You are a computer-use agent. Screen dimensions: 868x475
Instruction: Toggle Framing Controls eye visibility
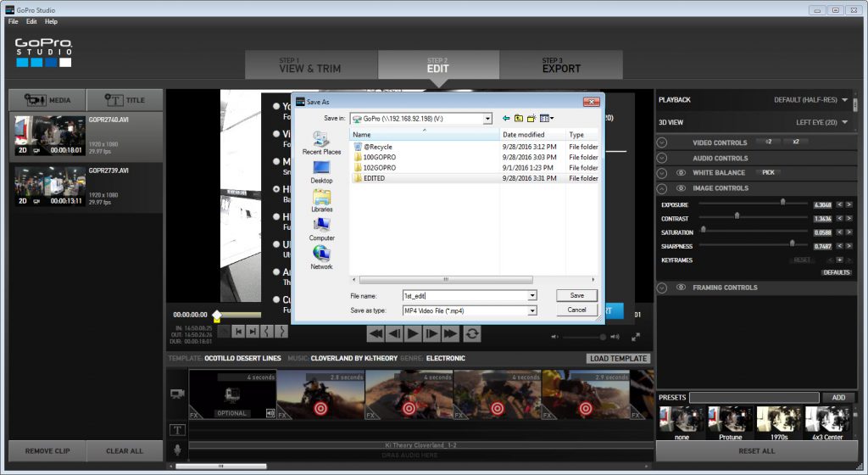coord(681,288)
